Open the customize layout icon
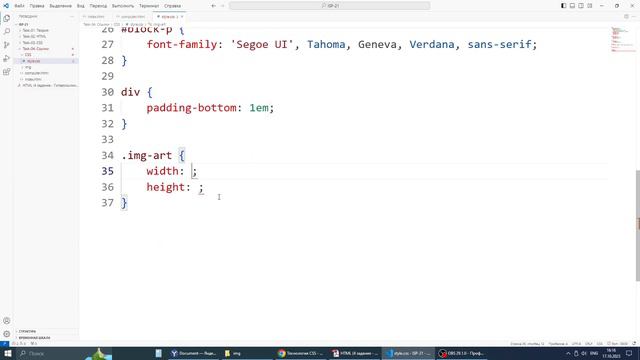The image size is (640, 360). point(589,6)
